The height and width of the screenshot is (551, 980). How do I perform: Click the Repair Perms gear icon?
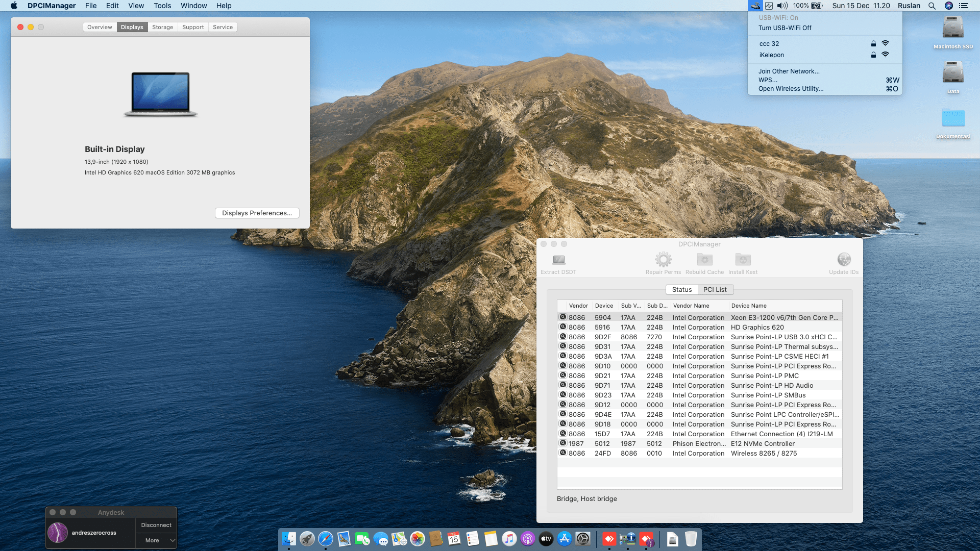(x=663, y=260)
